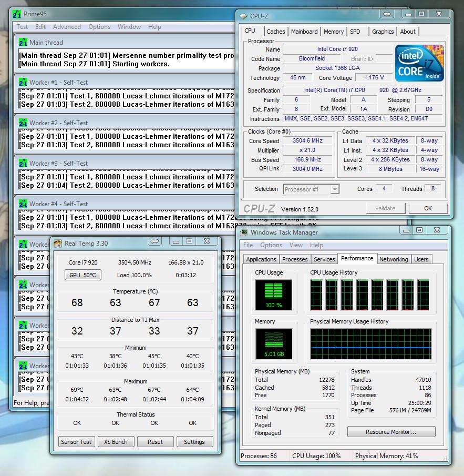464x476 pixels.
Task: Open the Options menu in Task Manager
Action: tap(271, 245)
